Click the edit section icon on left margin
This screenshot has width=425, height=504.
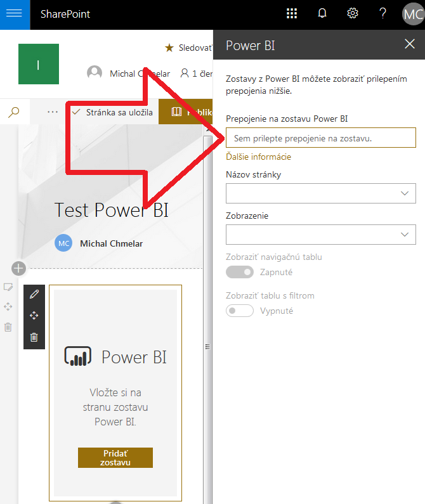[x=8, y=287]
